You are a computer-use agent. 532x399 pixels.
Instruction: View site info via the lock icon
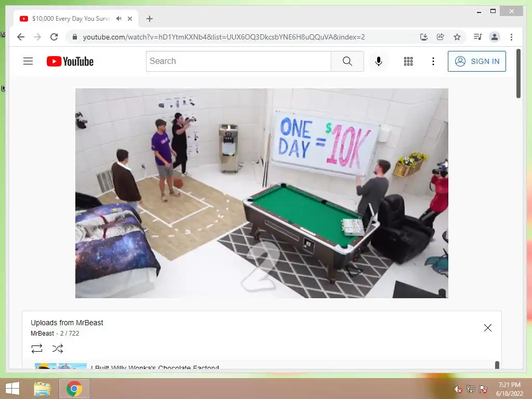75,37
